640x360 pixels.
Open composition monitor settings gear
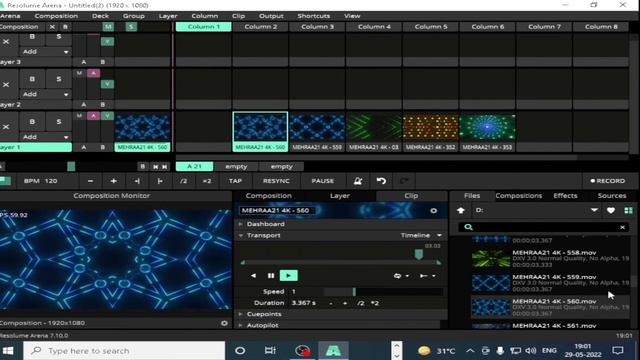coord(224,323)
